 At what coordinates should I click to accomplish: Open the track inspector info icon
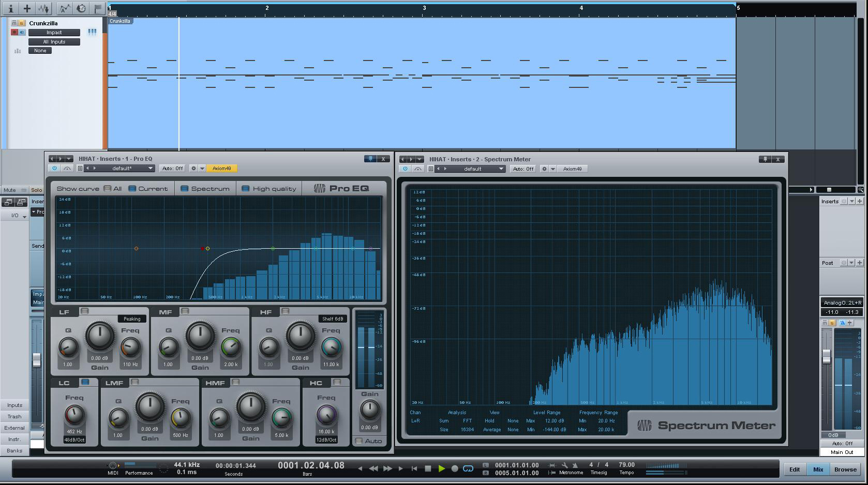coord(10,8)
